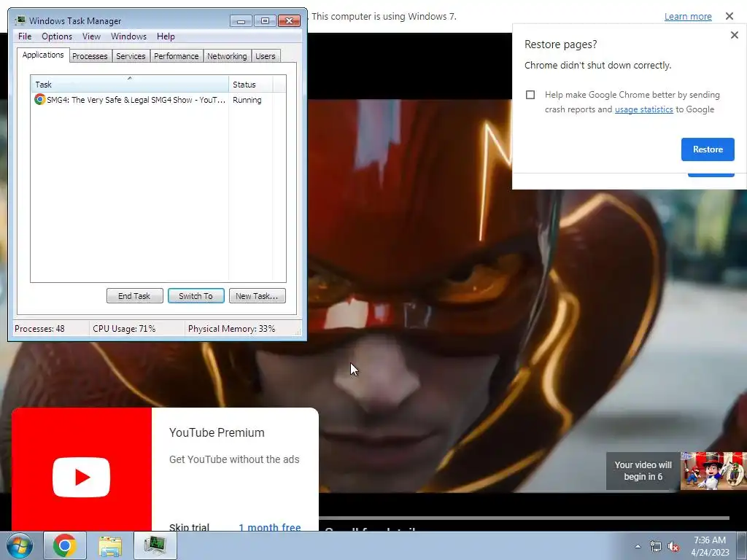This screenshot has width=747, height=560.
Task: Open Windows Explorer taskbar icon
Action: click(x=110, y=545)
